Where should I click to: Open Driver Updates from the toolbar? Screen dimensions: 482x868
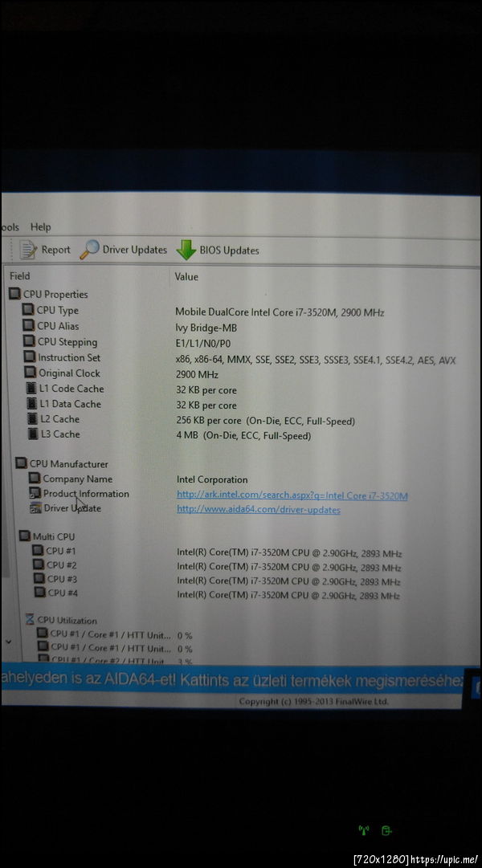point(123,250)
